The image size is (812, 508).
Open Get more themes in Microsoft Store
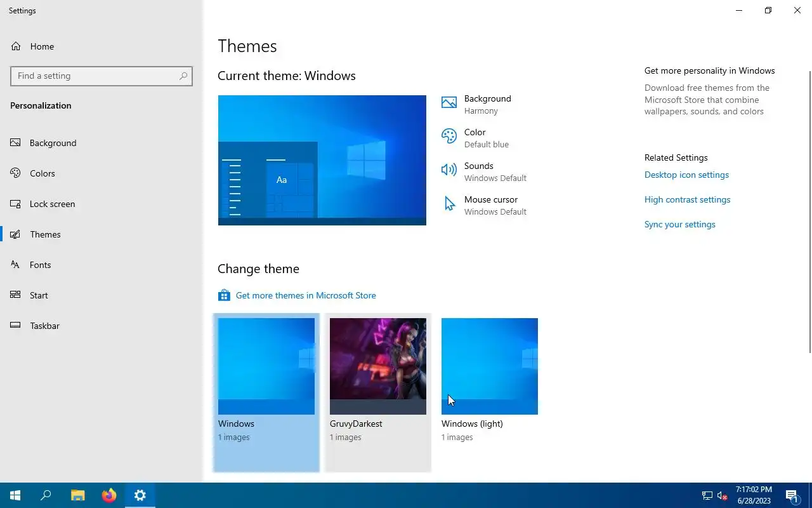(x=306, y=295)
